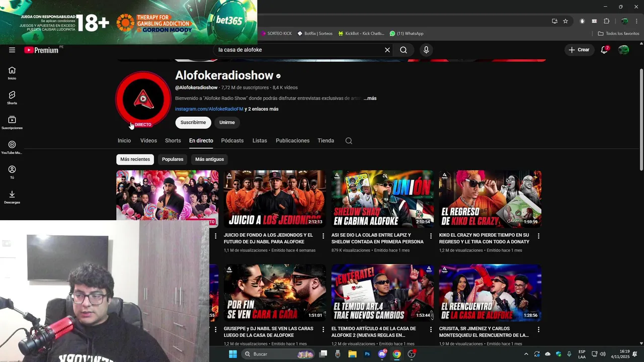Screen dimensions: 644x362
Task: Switch to the Inicio channel tab
Action: [124, 141]
